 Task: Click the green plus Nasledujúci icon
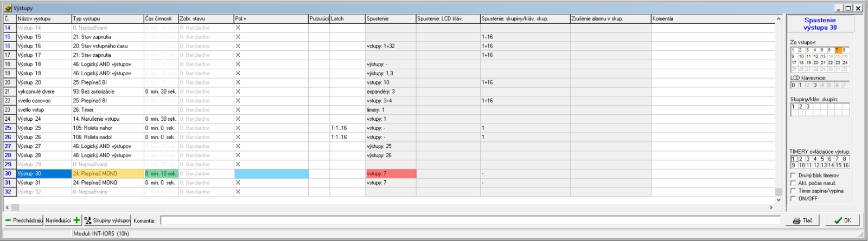click(76, 220)
